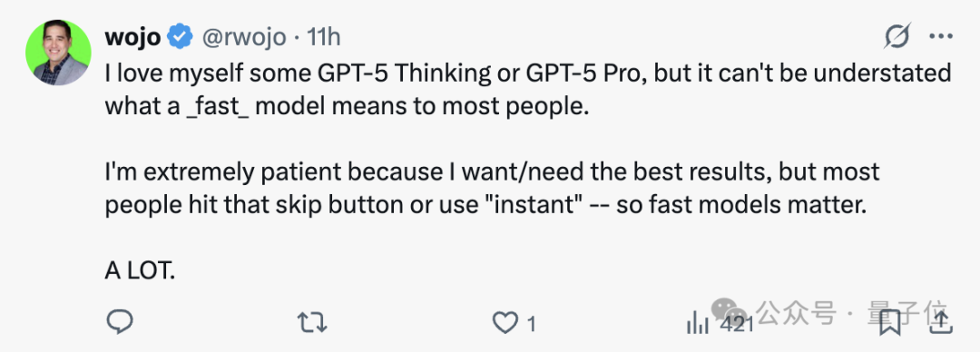Click the 421 views count
This screenshot has height=352, width=980.
pyautogui.click(x=735, y=324)
